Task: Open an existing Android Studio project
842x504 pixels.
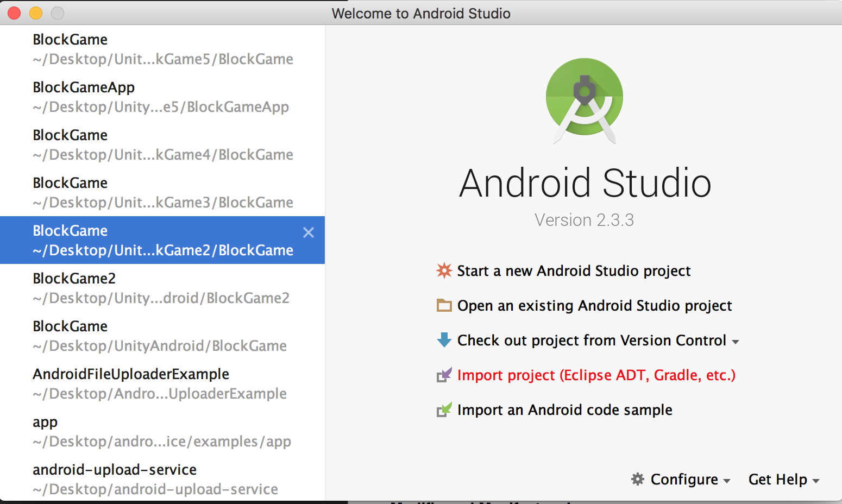Action: click(x=594, y=305)
